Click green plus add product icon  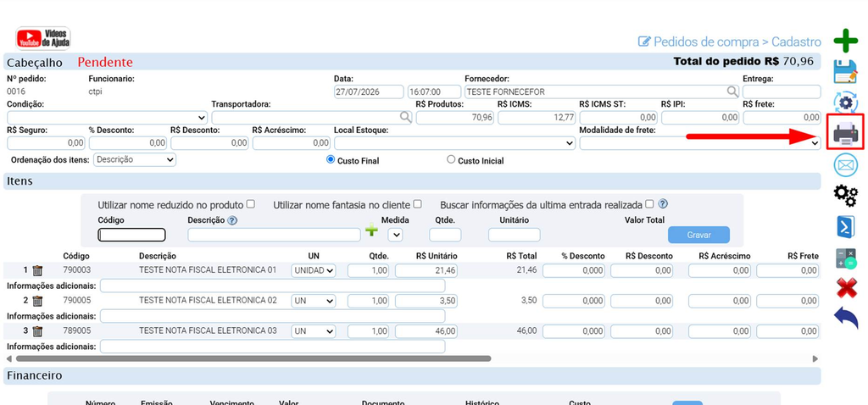pyautogui.click(x=371, y=230)
